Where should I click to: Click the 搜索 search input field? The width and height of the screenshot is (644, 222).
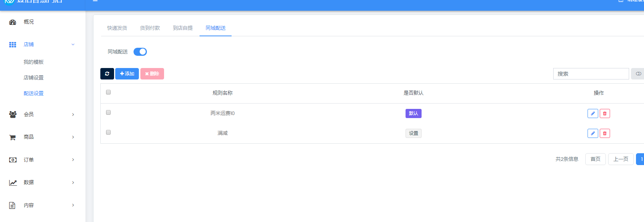(x=591, y=74)
